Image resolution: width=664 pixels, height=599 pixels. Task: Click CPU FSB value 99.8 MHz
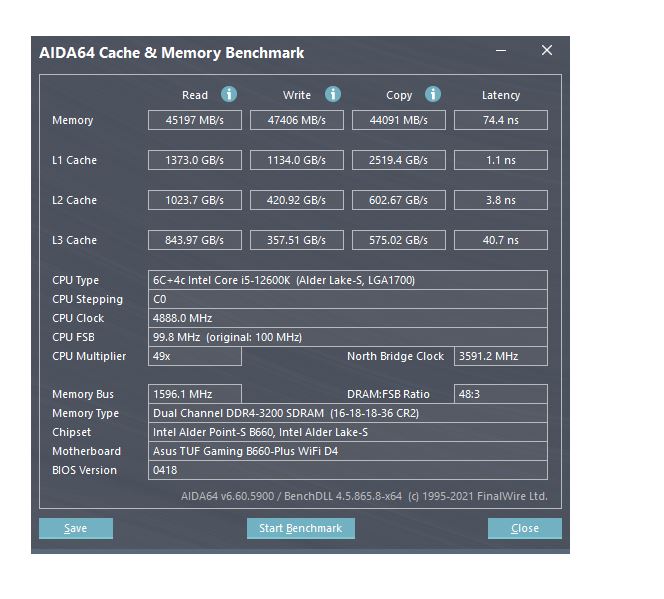point(348,337)
